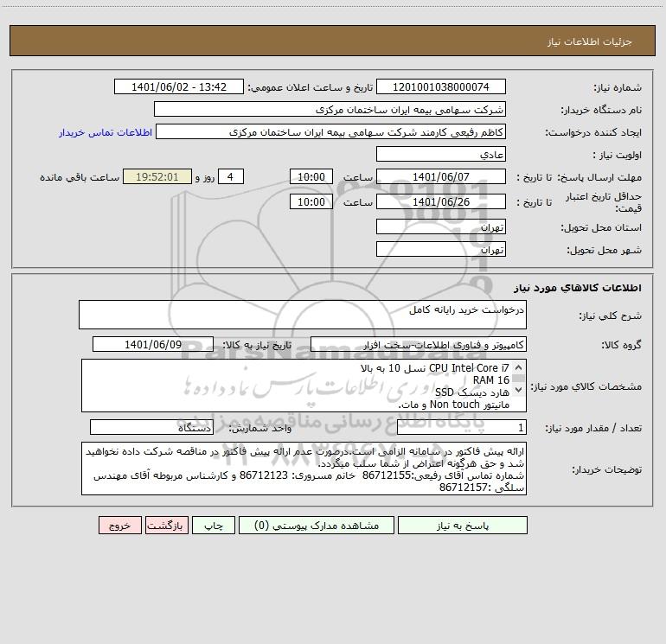Click the remaining days field showing 4
The image size is (666, 644).
(231, 176)
